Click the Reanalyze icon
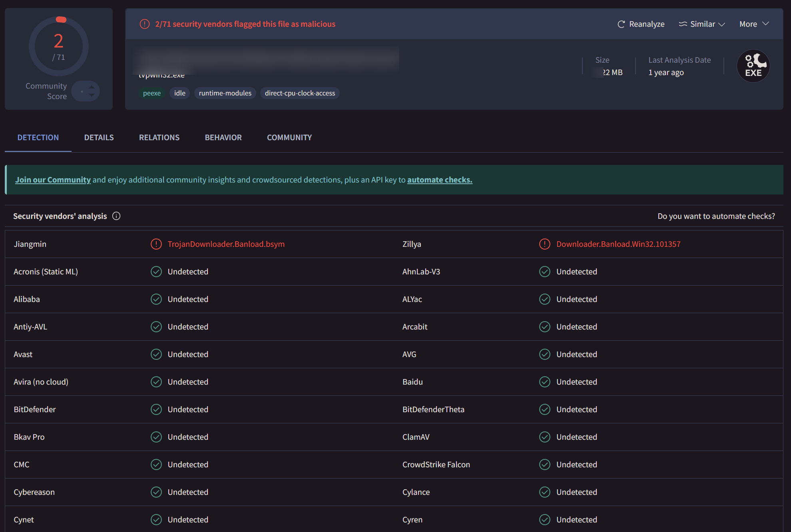 pos(621,24)
